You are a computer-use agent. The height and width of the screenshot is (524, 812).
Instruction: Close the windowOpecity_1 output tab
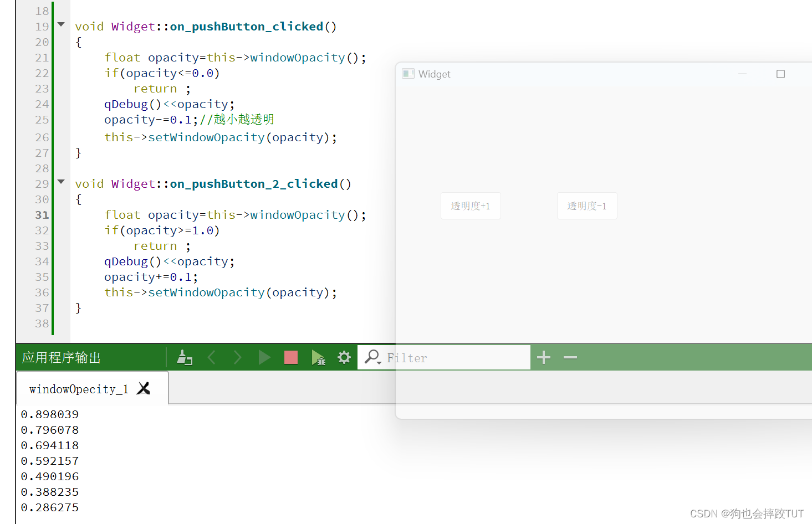pyautogui.click(x=144, y=389)
